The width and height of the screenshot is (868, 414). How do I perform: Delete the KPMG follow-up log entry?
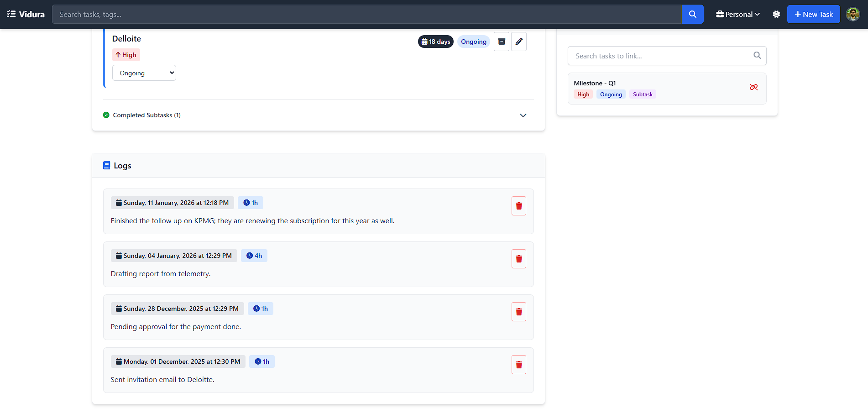(518, 205)
